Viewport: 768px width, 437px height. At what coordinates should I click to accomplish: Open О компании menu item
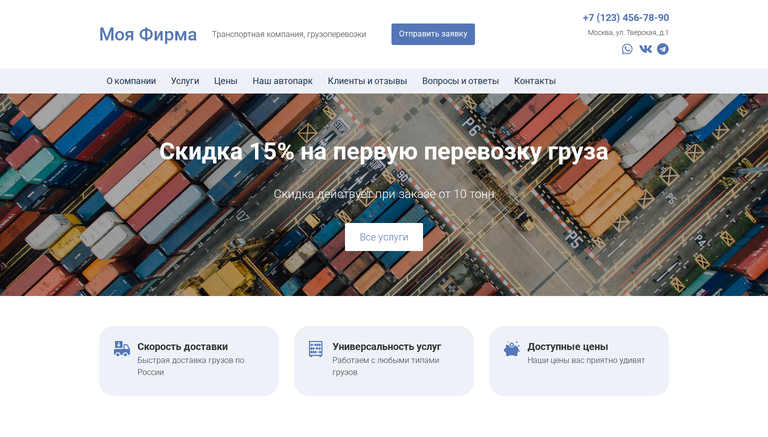point(131,81)
